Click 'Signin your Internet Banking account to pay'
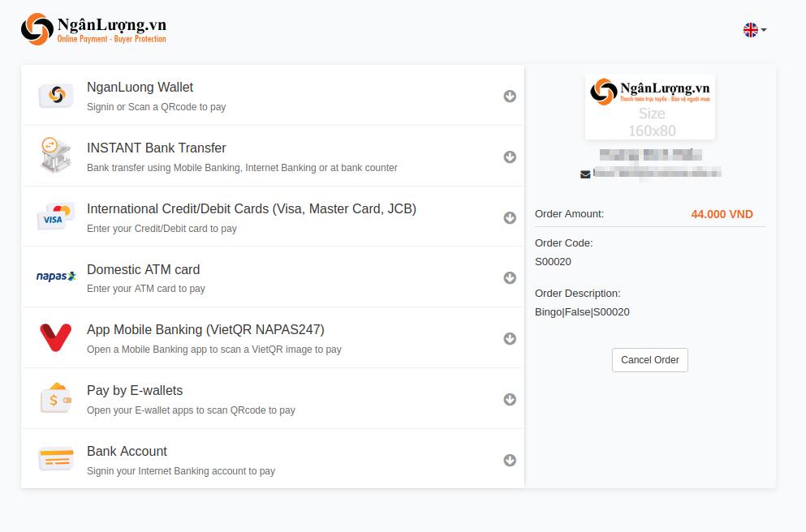The width and height of the screenshot is (806, 532). (x=181, y=471)
